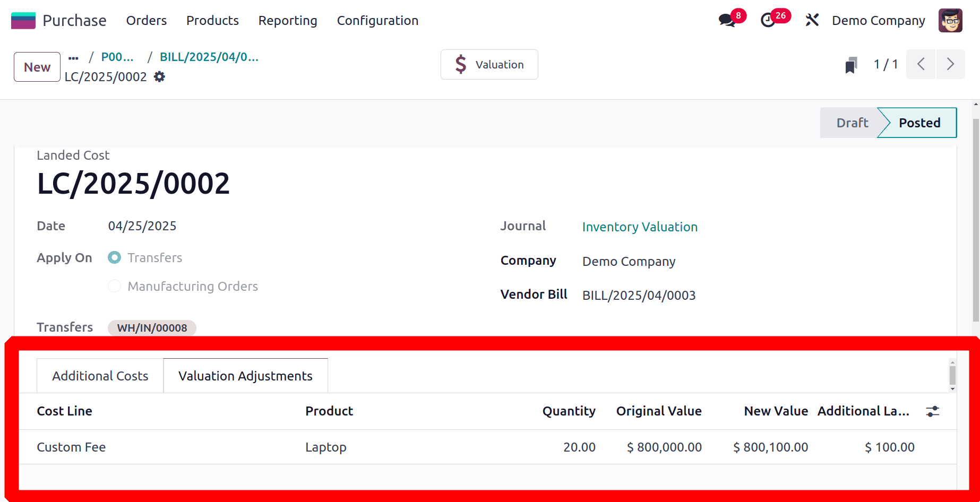Open the Purchase app home icon
Viewport: 980px width, 502px height.
(23, 21)
